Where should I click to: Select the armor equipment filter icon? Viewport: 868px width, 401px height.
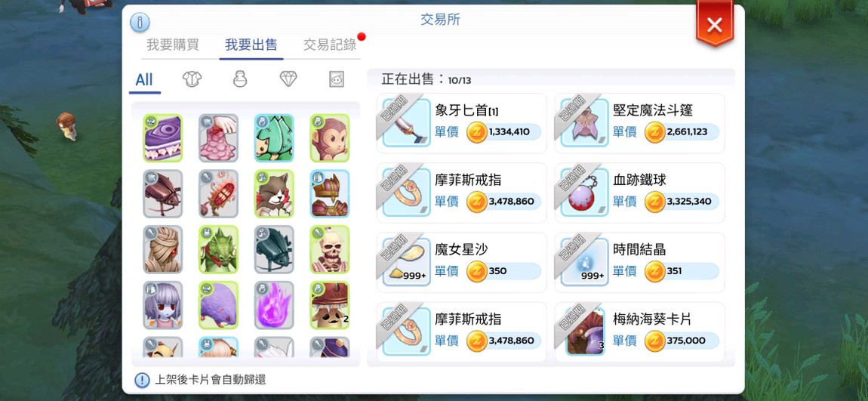[192, 79]
